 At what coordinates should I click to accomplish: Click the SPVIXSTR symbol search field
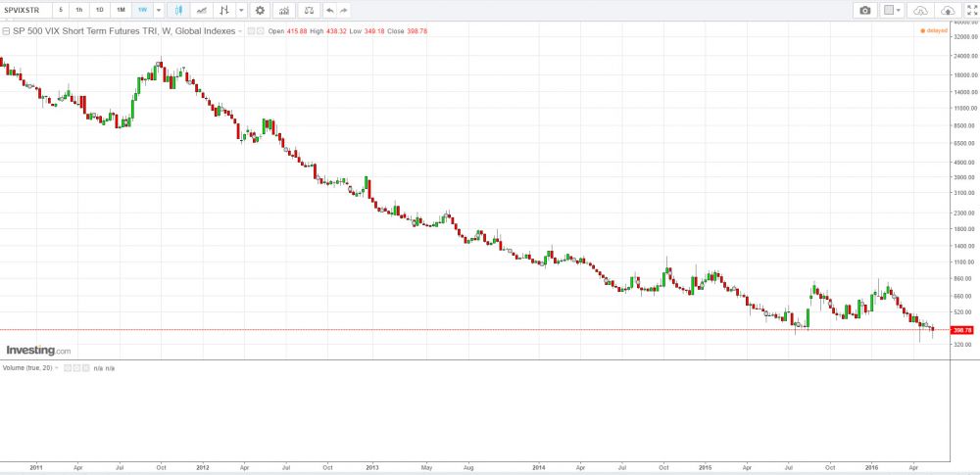(24, 10)
